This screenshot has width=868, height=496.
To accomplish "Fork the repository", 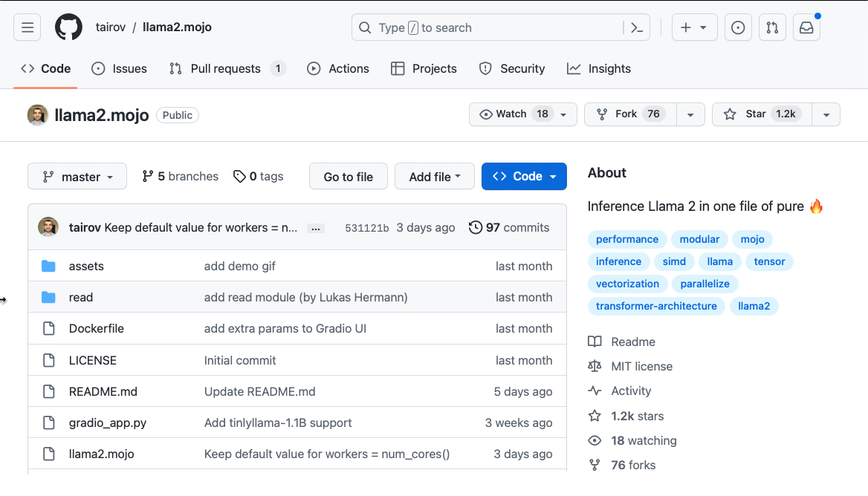I will (630, 114).
